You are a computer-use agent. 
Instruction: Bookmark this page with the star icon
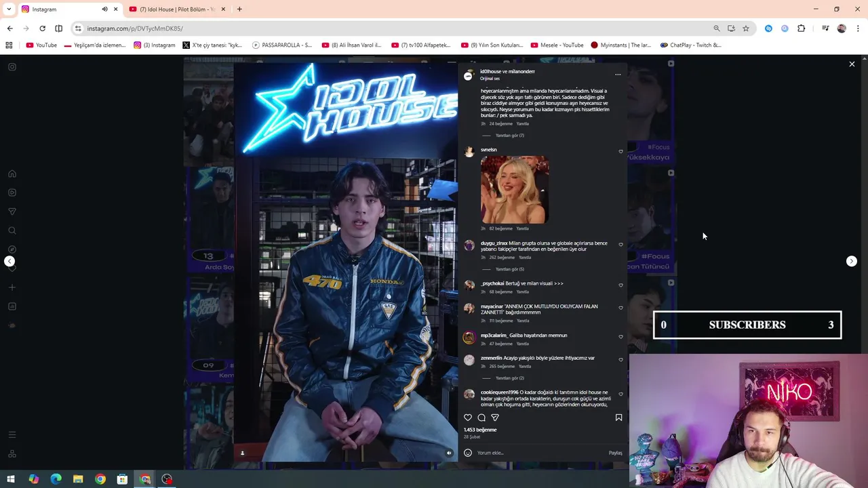click(746, 28)
